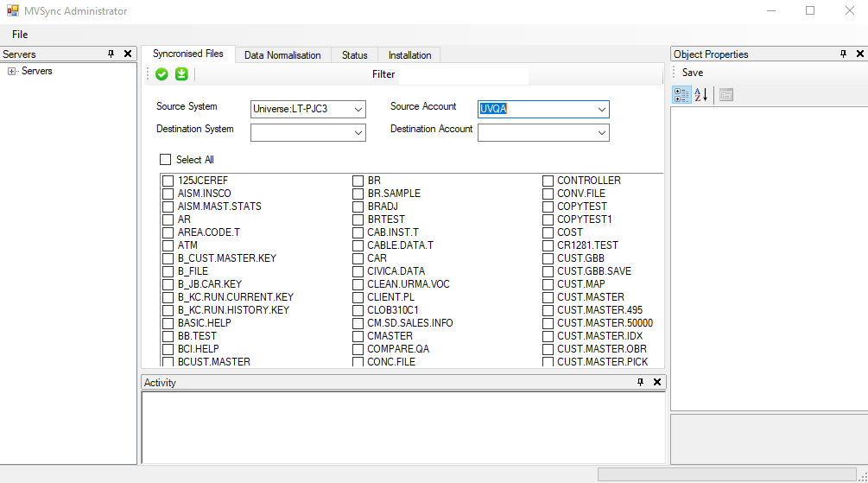Click inside the Activity log area
This screenshot has width=868, height=483.
click(403, 427)
